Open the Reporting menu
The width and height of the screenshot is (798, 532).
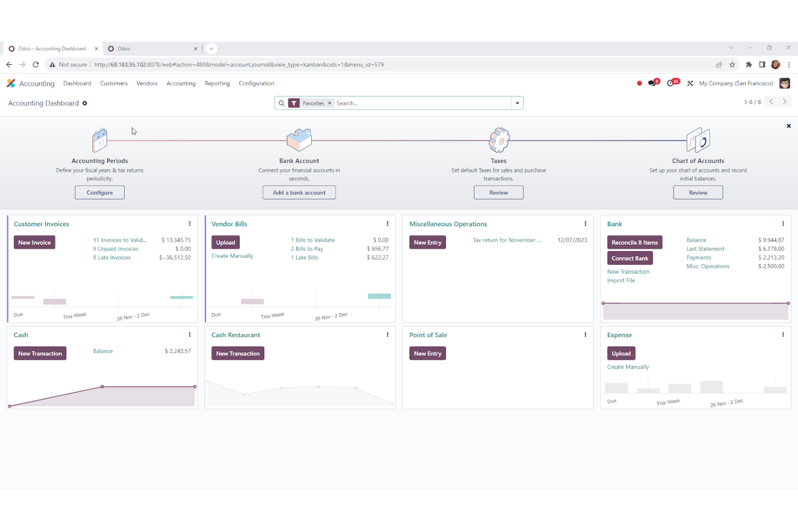tap(217, 83)
